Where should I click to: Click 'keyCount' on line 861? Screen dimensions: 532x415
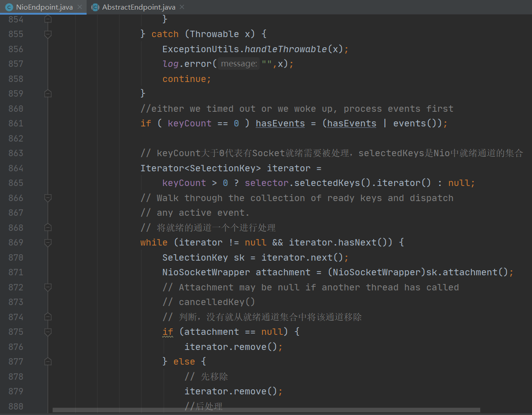[x=190, y=123]
